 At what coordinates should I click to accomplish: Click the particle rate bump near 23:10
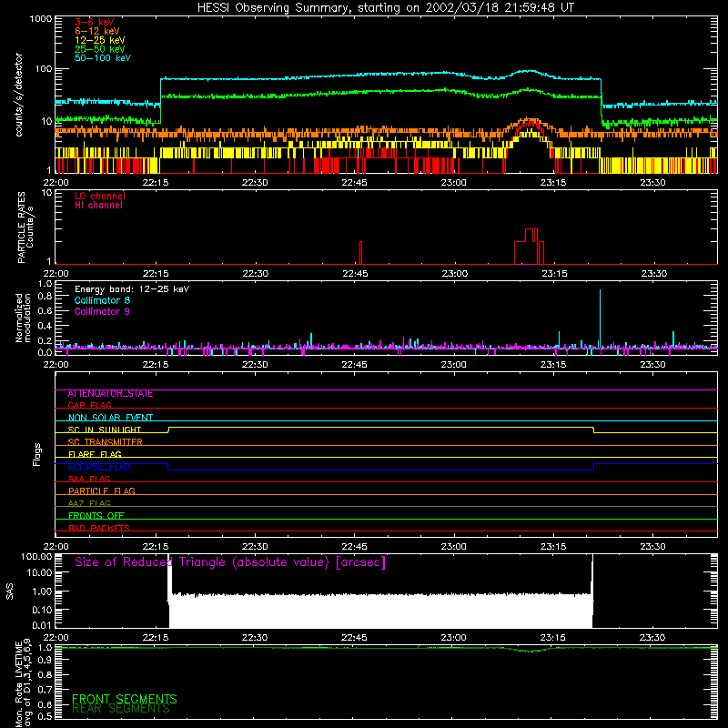coord(529,246)
